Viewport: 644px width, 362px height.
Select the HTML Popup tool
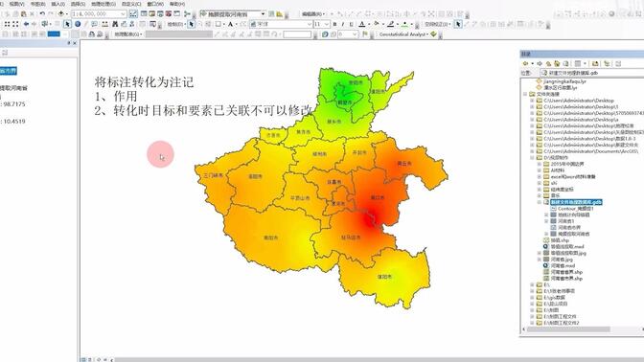tap(94, 24)
